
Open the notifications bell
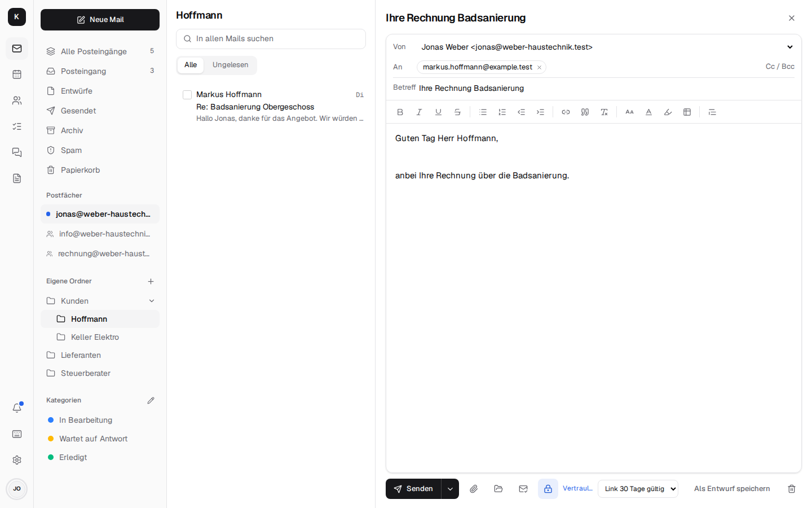pyautogui.click(x=17, y=408)
